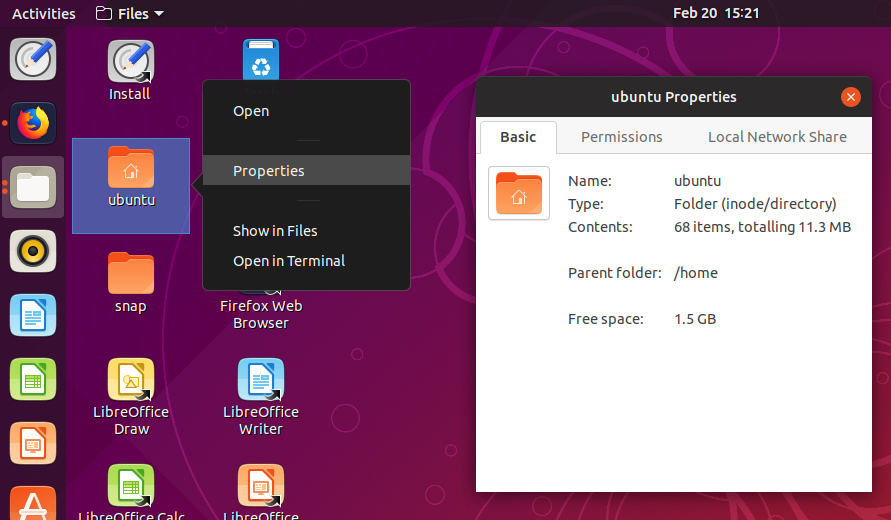This screenshot has height=520, width=891.
Task: Click the '68 items, totalling 11.3 MB' text
Action: click(763, 227)
